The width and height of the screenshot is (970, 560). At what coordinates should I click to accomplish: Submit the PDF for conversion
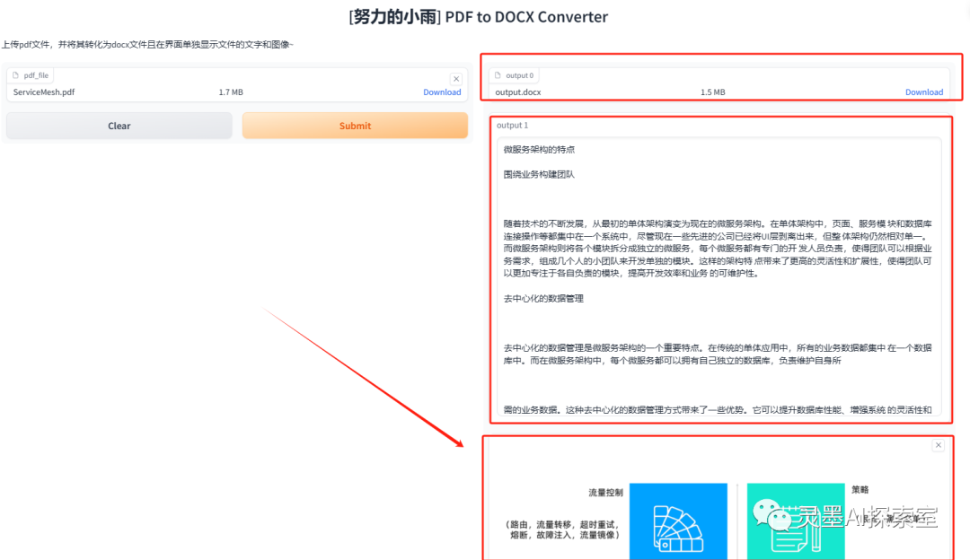pyautogui.click(x=355, y=126)
